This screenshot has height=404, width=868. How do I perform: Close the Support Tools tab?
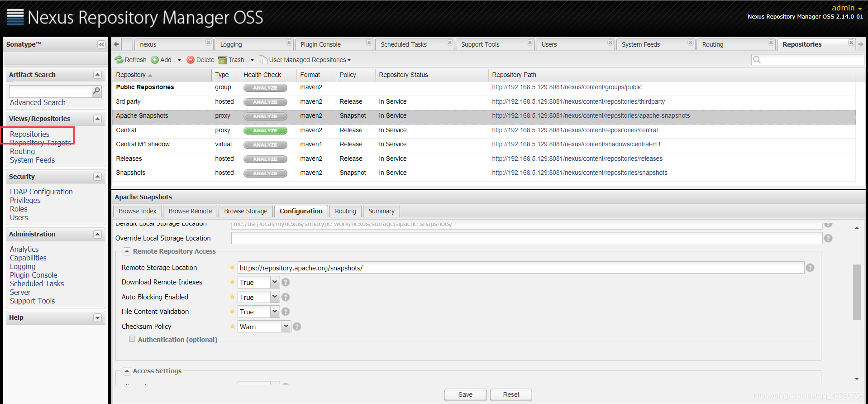pos(530,43)
